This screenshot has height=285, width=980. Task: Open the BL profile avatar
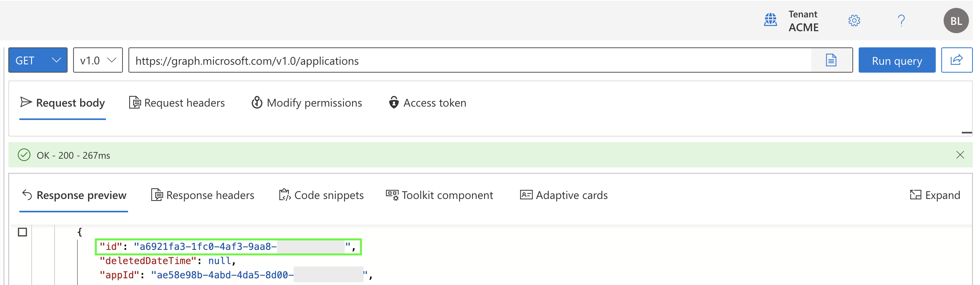point(956,21)
